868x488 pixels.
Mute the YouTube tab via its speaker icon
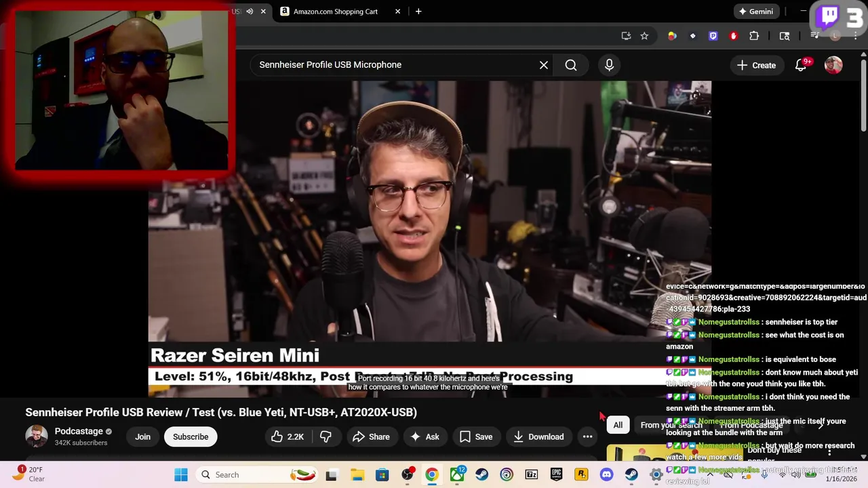tap(250, 12)
